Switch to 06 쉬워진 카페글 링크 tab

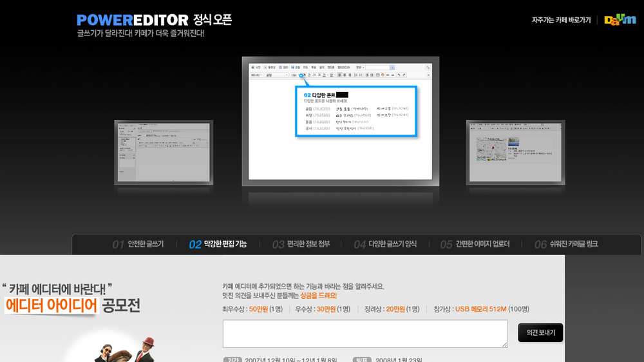[566, 245]
